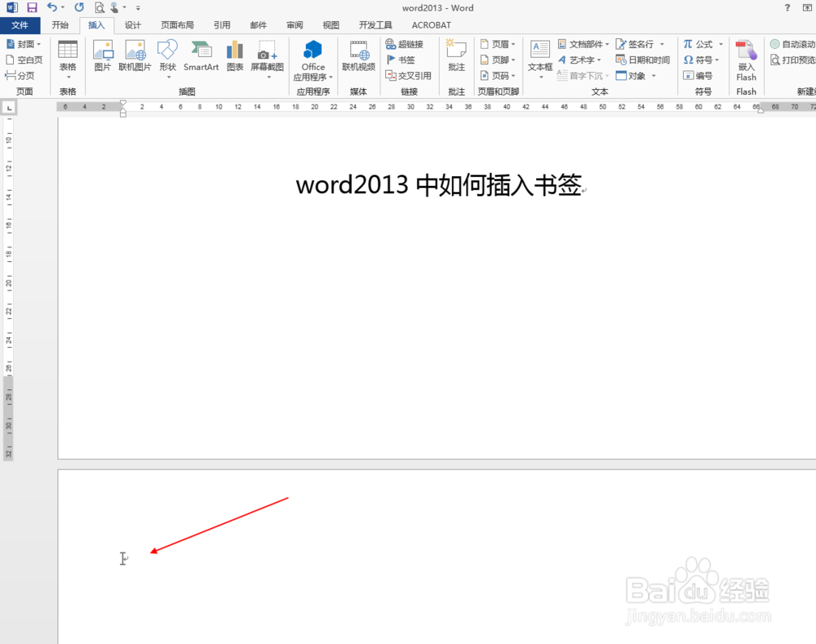
Task: Insert a 交叉引用 cross-reference
Action: click(409, 75)
